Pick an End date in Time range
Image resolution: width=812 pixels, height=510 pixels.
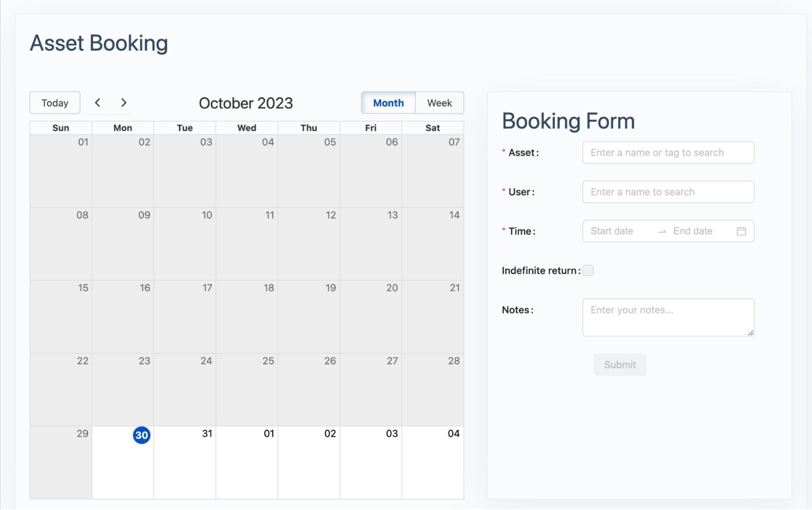701,231
